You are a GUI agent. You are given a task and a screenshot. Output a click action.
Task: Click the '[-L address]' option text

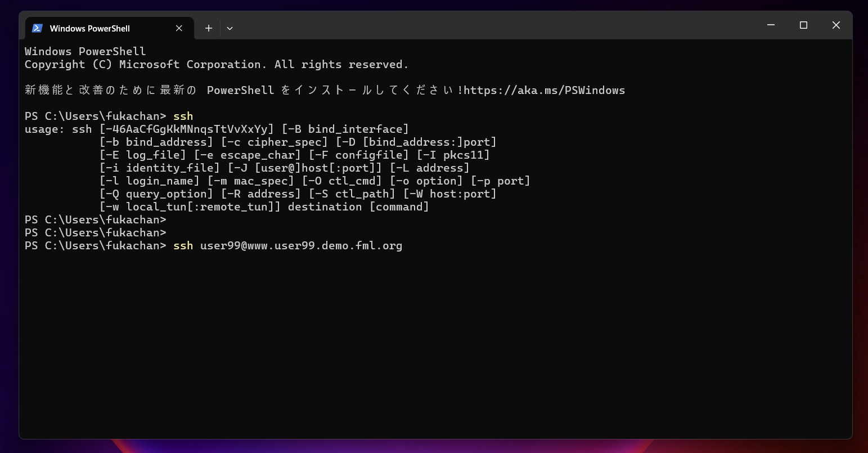click(430, 168)
